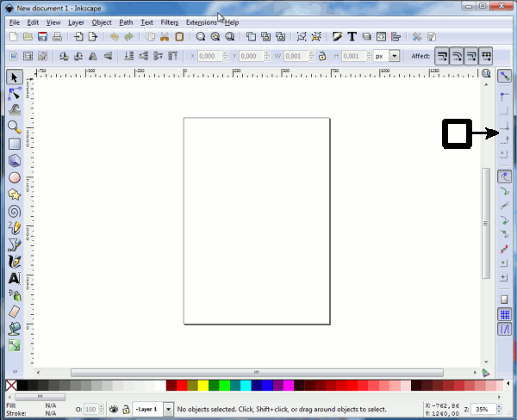Screen dimensions: 517x420
Task: Open the Filters menu
Action: pyautogui.click(x=169, y=22)
